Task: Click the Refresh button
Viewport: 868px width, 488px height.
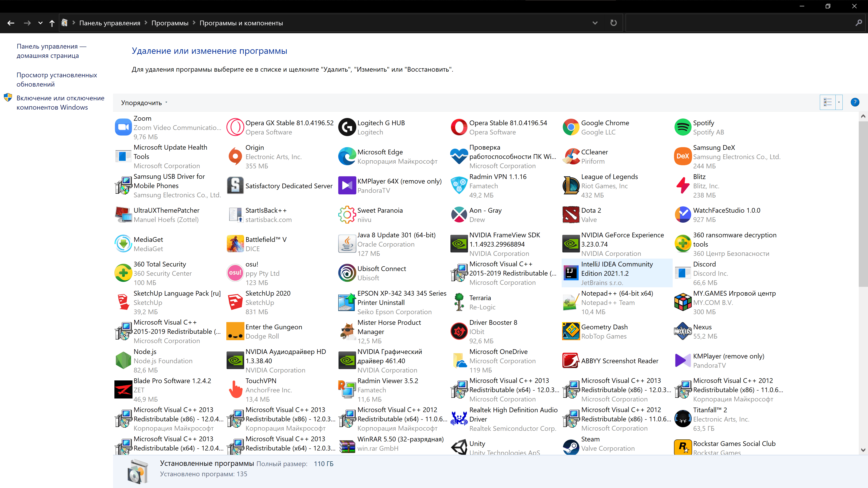Action: point(614,23)
